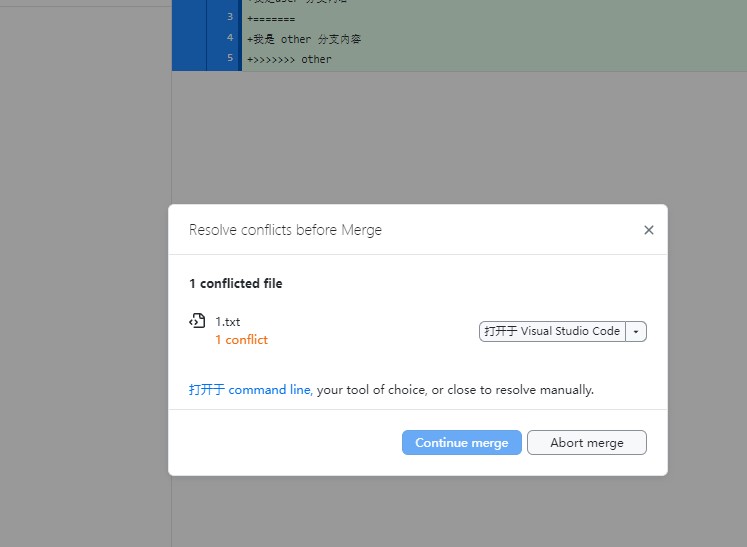Close the Resolve conflicts dialog
The height and width of the screenshot is (547, 747).
(648, 230)
